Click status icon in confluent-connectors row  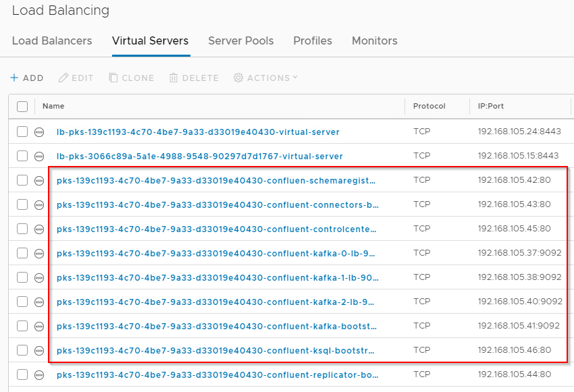pos(39,205)
